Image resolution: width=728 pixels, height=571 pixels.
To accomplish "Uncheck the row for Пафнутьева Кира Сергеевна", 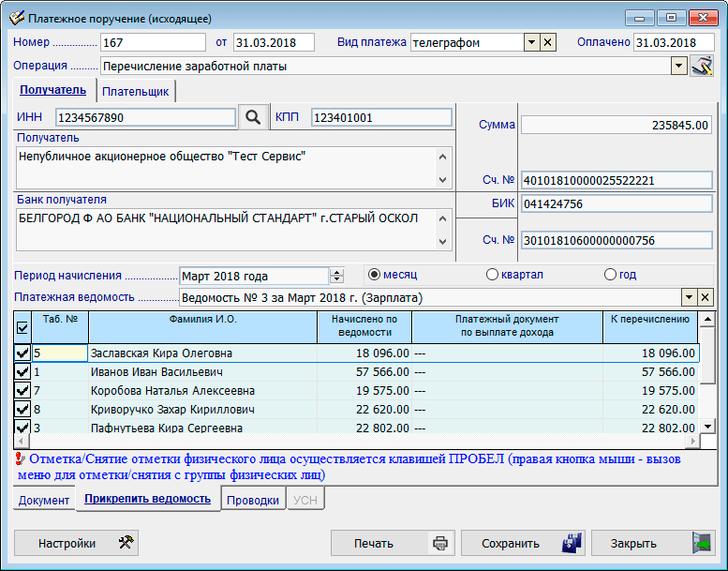I will (x=22, y=427).
